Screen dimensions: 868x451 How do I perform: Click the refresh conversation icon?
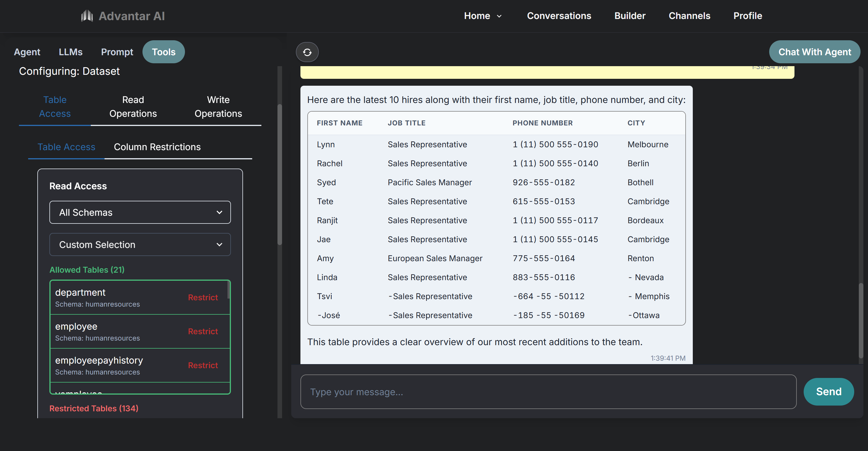(307, 52)
